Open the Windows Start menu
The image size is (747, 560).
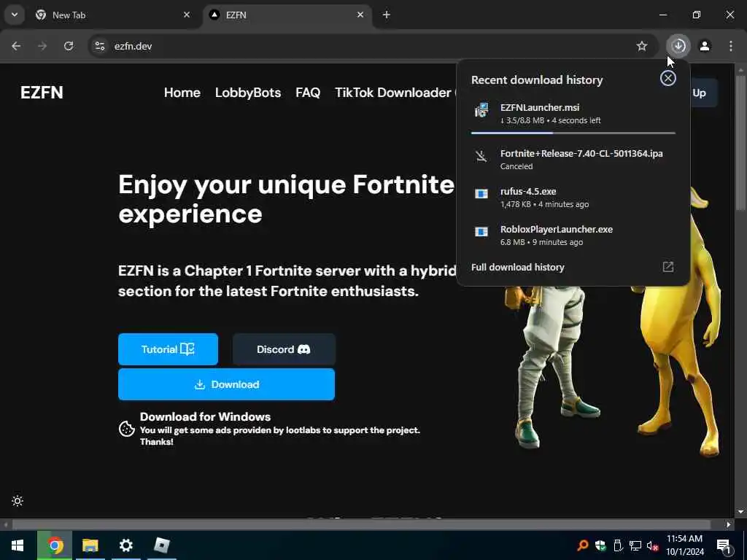tap(18, 545)
